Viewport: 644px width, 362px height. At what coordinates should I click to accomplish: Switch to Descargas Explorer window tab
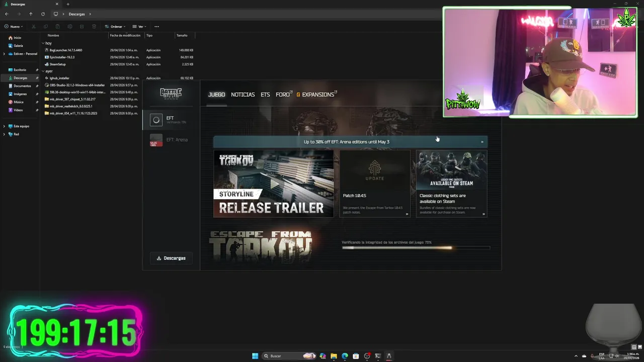(x=30, y=4)
